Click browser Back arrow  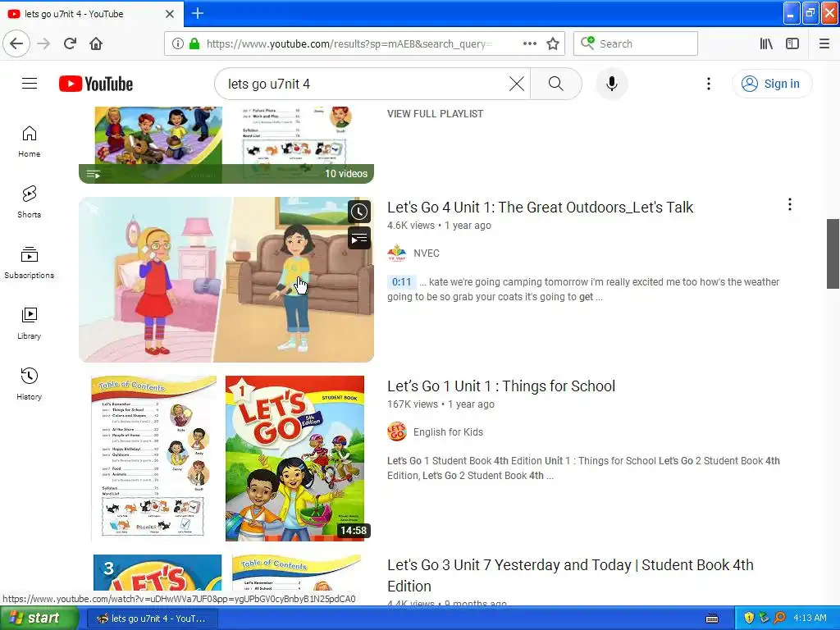16,43
